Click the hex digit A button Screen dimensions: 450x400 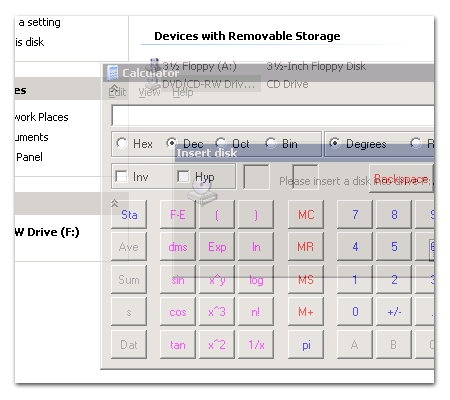355,344
